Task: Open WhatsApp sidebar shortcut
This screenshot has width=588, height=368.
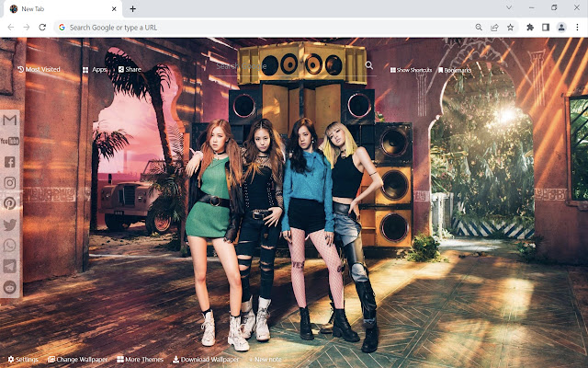Action: click(10, 246)
